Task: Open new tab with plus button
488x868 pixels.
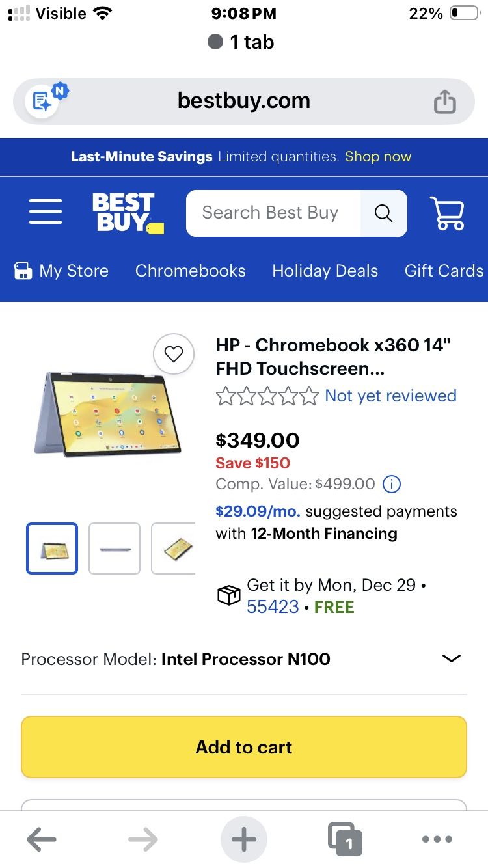Action: 244,839
